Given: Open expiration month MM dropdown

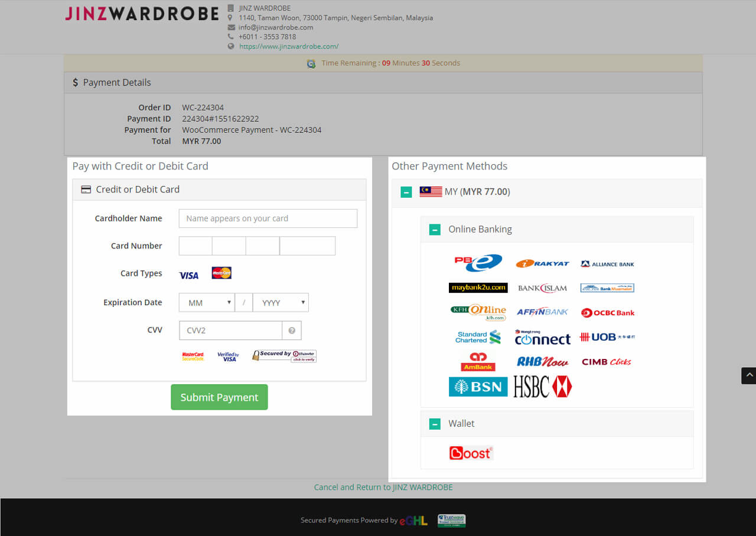Looking at the screenshot, I should 207,302.
